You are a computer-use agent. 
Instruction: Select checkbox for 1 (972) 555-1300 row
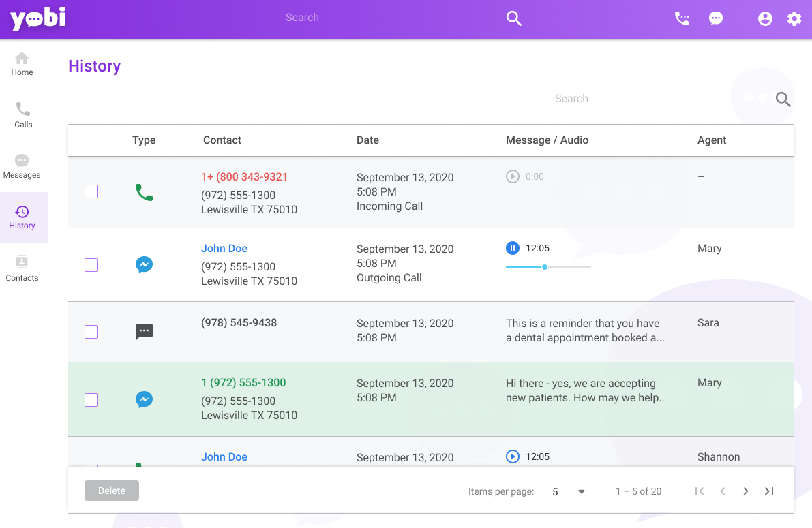coord(91,400)
